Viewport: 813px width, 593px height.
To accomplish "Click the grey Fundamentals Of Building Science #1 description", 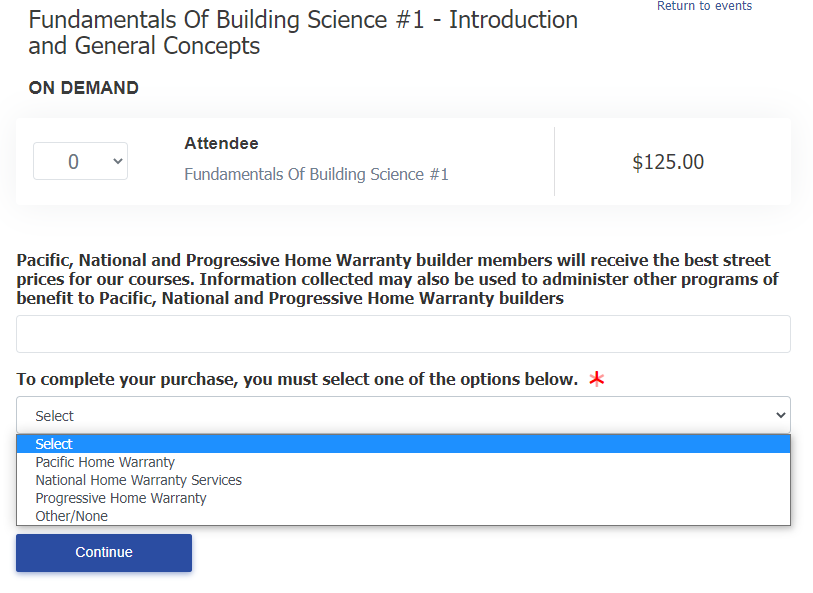I will pos(316,174).
